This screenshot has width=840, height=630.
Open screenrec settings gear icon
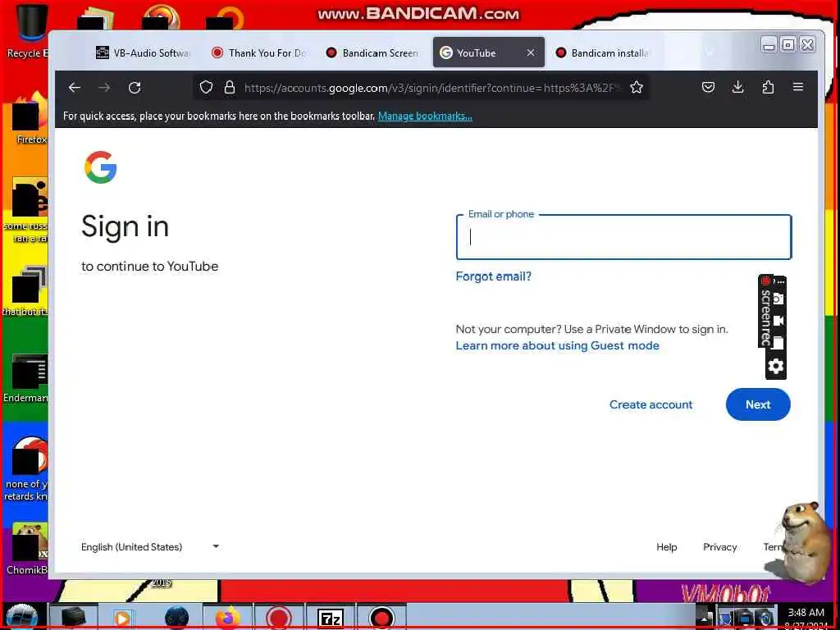click(776, 366)
